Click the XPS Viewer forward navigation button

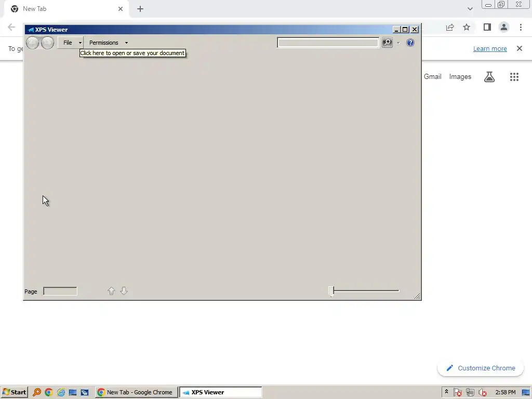(x=47, y=43)
